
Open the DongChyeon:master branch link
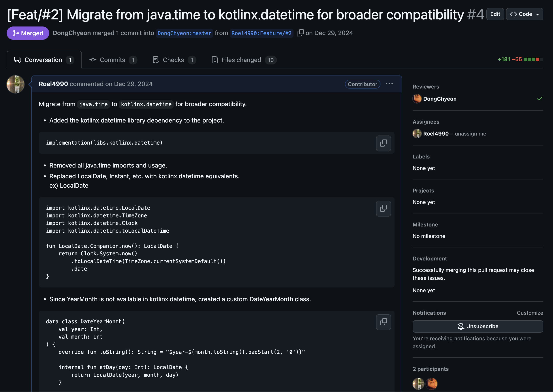click(184, 33)
